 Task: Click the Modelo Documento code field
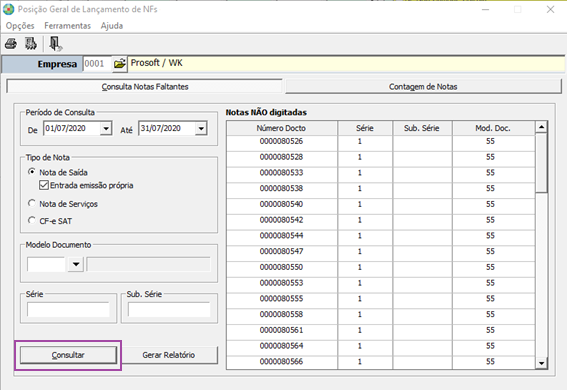[x=46, y=264]
